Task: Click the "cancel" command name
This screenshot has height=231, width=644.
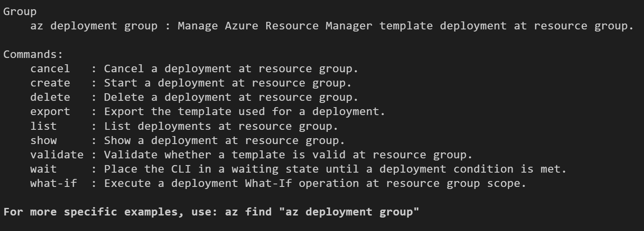Action: (50, 69)
